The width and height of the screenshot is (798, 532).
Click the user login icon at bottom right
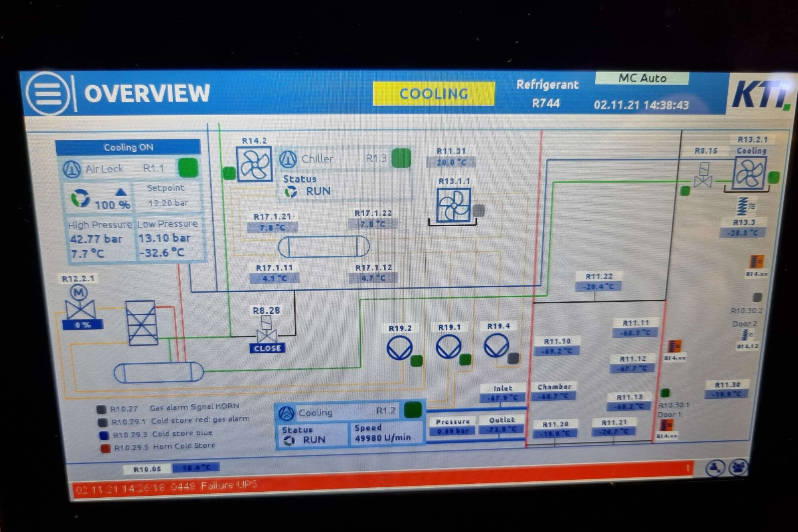[x=715, y=467]
